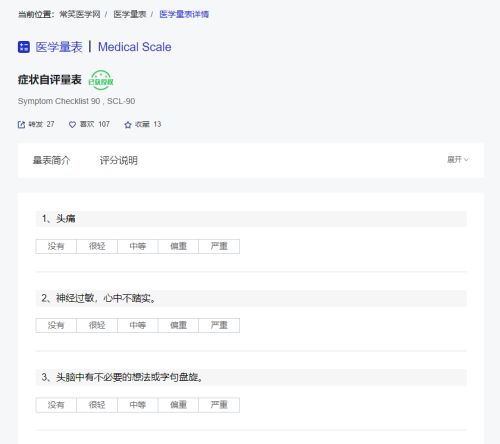
Task: Click the blue Medical Scale list icon
Action: [x=24, y=47]
